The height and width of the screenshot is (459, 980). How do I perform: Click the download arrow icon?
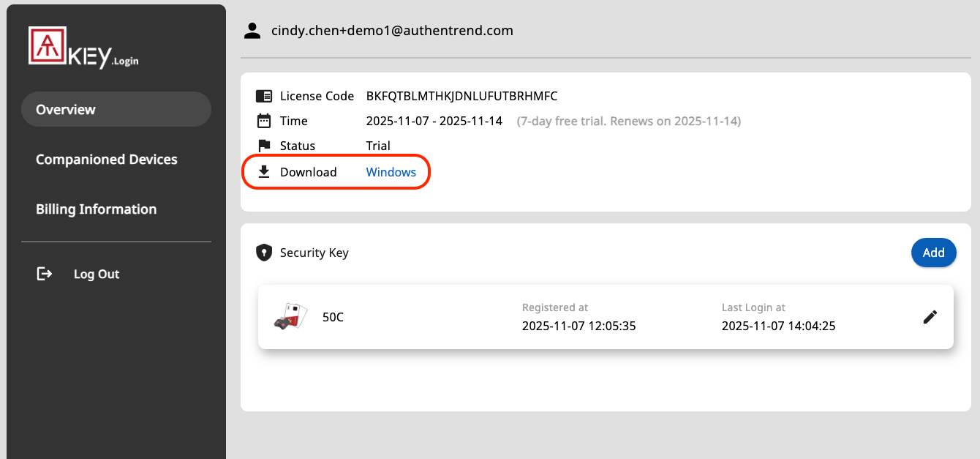[x=263, y=171]
